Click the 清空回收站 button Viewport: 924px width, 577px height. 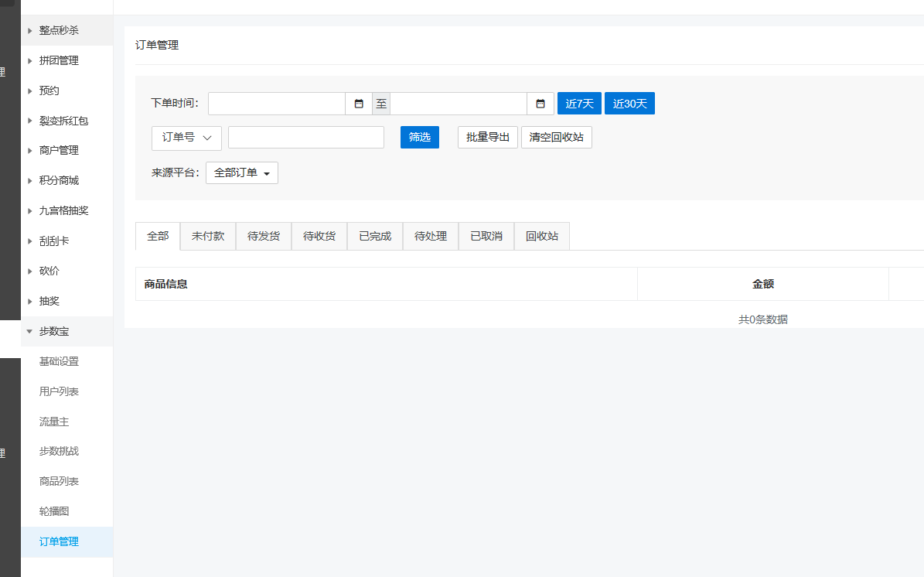coord(557,138)
